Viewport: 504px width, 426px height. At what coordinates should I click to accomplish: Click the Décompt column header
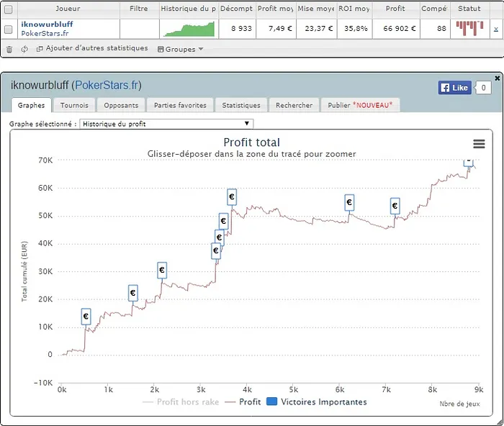click(237, 9)
